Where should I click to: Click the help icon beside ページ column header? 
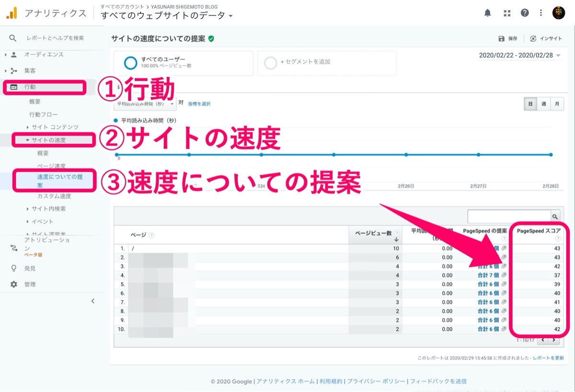click(x=151, y=235)
